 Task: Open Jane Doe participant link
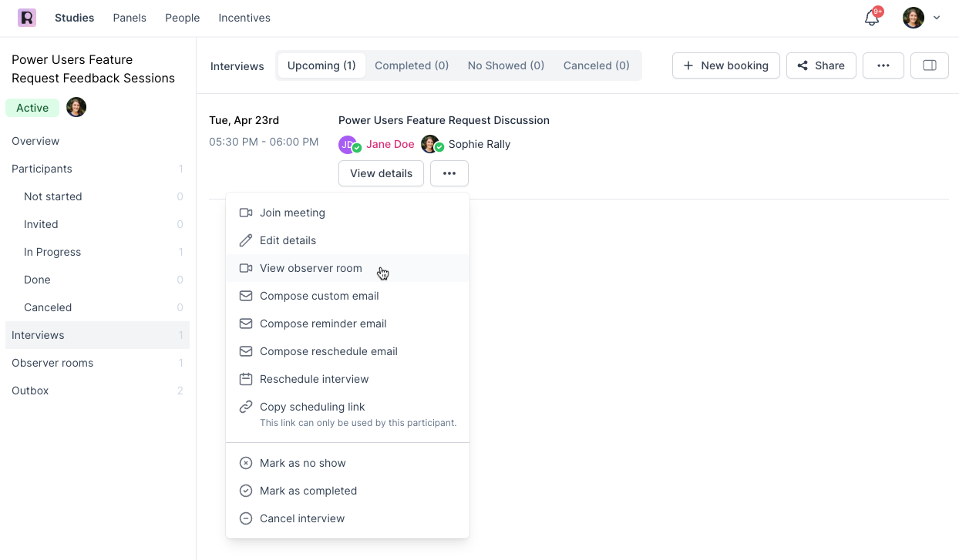pyautogui.click(x=390, y=144)
